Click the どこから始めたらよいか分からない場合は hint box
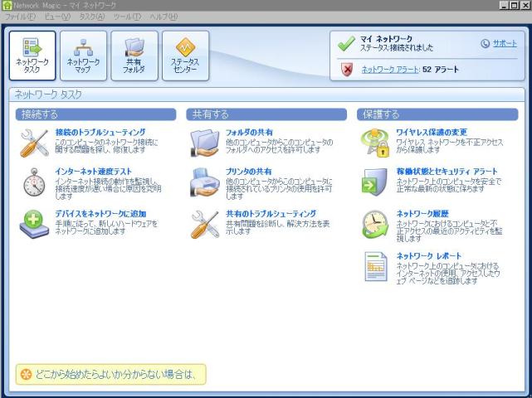 (111, 374)
